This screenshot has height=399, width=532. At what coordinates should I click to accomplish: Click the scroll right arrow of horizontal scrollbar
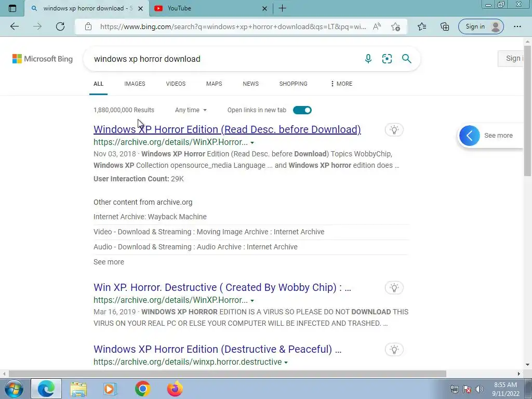[519, 374]
